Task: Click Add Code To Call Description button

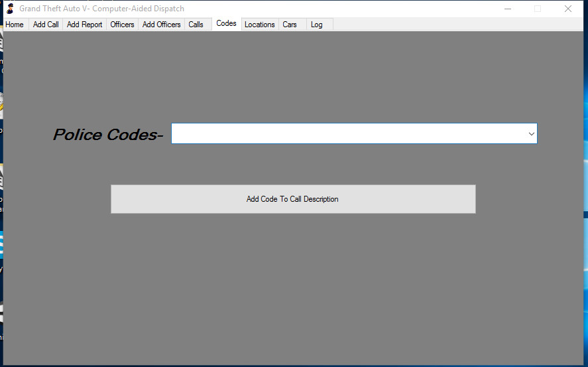Action: (293, 199)
